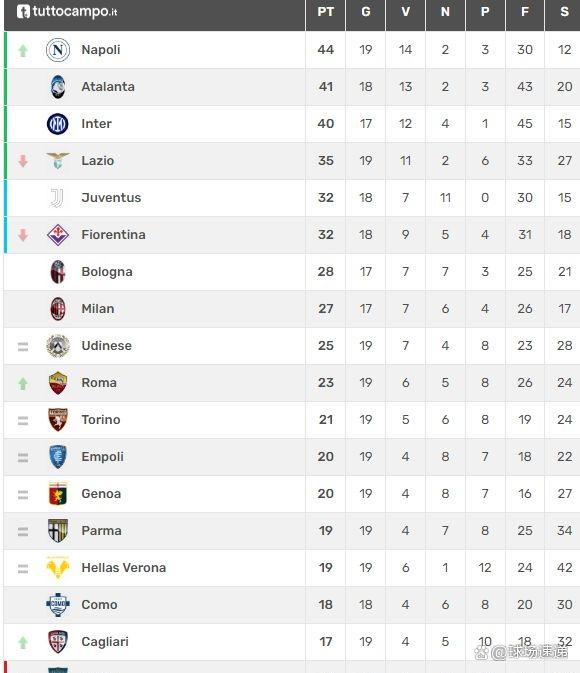Open the Milan team name link

click(x=98, y=309)
